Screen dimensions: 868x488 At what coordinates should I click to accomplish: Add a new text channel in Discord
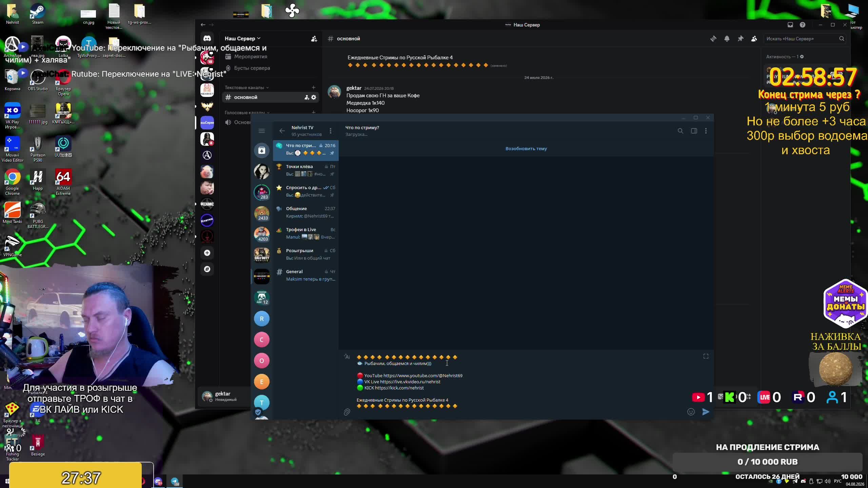[314, 87]
